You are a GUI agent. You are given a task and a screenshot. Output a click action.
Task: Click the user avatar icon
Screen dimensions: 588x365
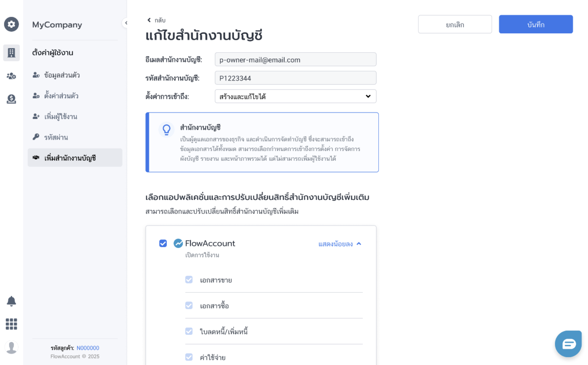coord(11,347)
